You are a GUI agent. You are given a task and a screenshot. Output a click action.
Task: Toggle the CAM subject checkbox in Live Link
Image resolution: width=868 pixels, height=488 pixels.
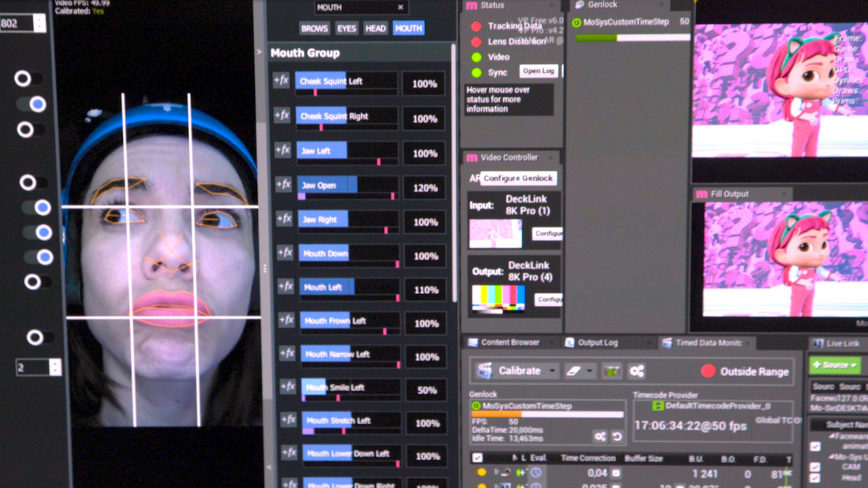coord(815,467)
